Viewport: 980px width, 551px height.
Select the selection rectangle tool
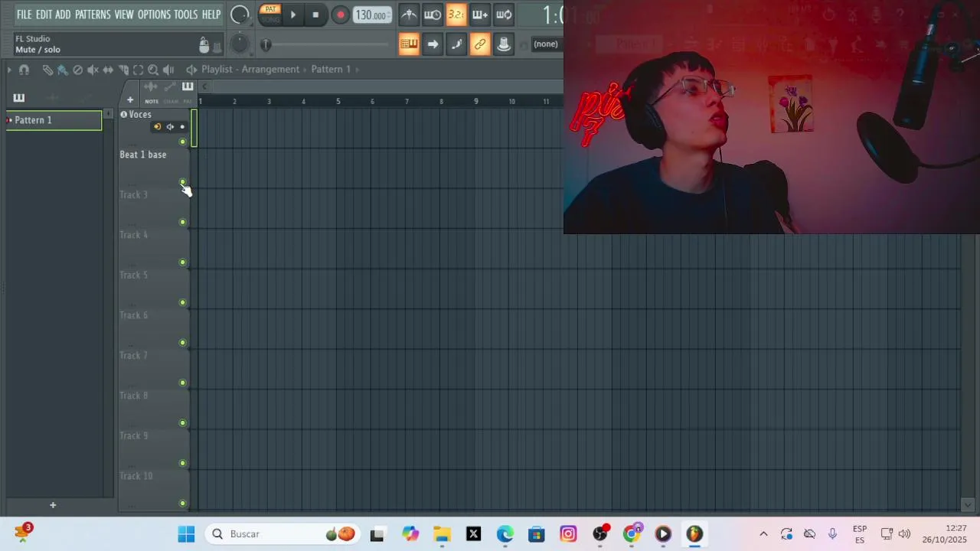pos(139,70)
